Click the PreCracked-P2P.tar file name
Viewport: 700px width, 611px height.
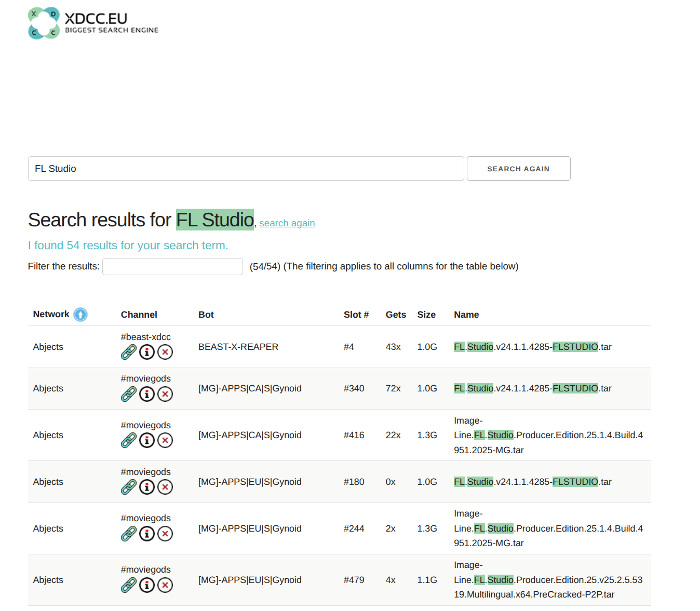point(548,580)
